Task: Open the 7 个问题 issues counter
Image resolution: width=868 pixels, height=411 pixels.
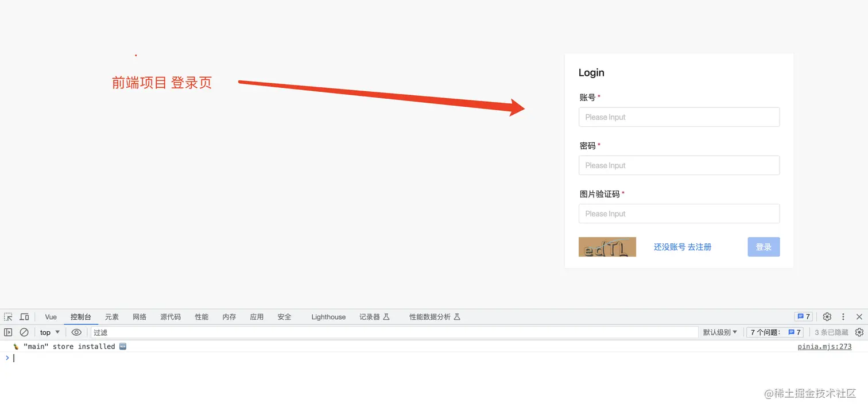Action: [776, 332]
